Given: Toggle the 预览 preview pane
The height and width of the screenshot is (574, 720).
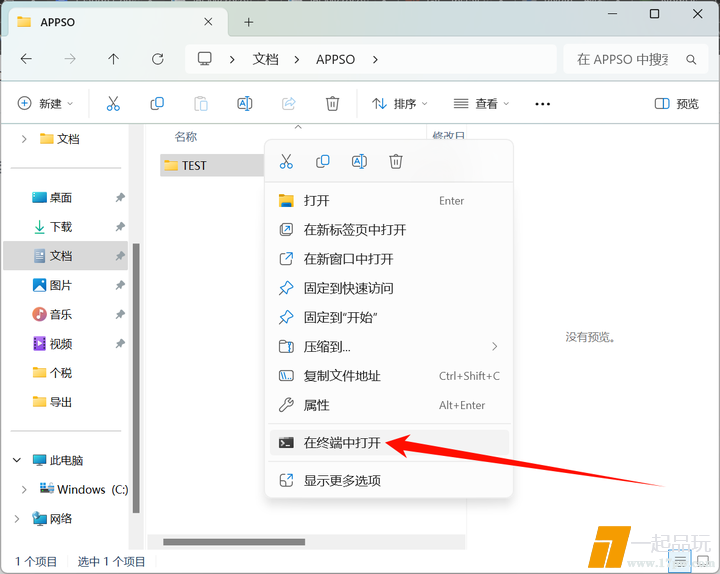Looking at the screenshot, I should click(x=676, y=103).
